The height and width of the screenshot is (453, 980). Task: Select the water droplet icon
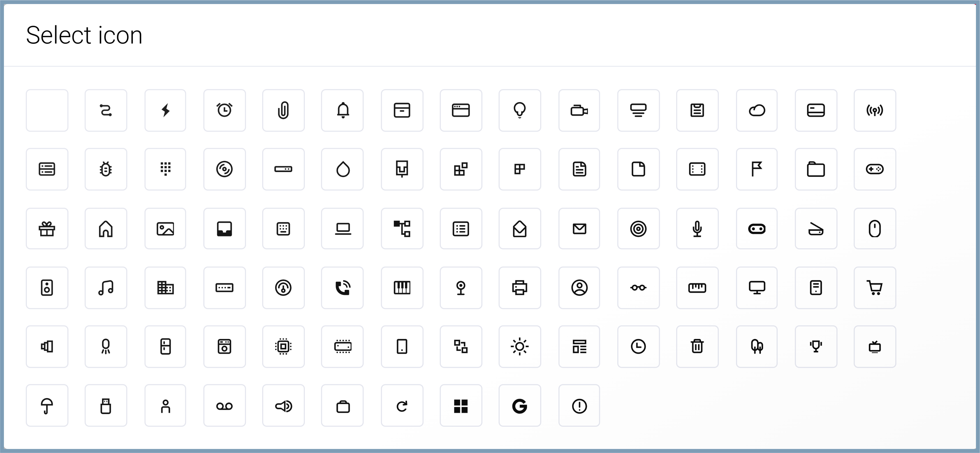click(343, 169)
